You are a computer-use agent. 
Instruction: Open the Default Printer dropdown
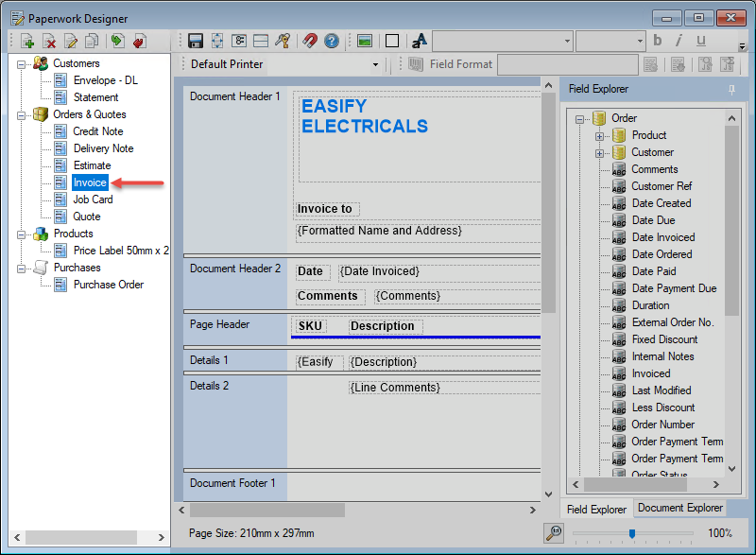pos(375,64)
